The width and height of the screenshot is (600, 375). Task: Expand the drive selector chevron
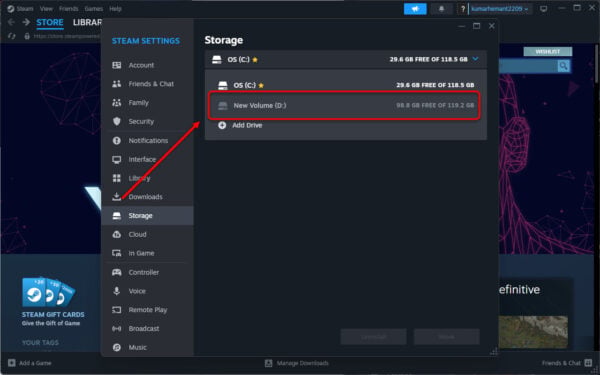[x=475, y=59]
